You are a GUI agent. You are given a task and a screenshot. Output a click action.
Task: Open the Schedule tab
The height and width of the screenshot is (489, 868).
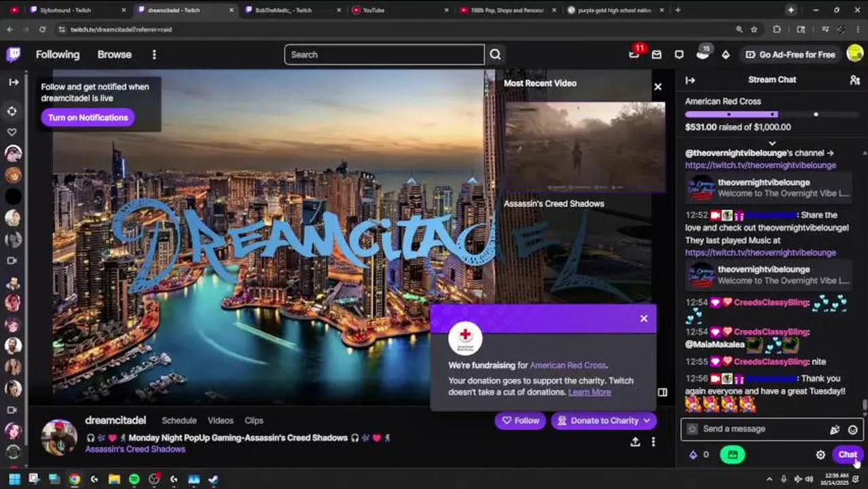pyautogui.click(x=179, y=420)
